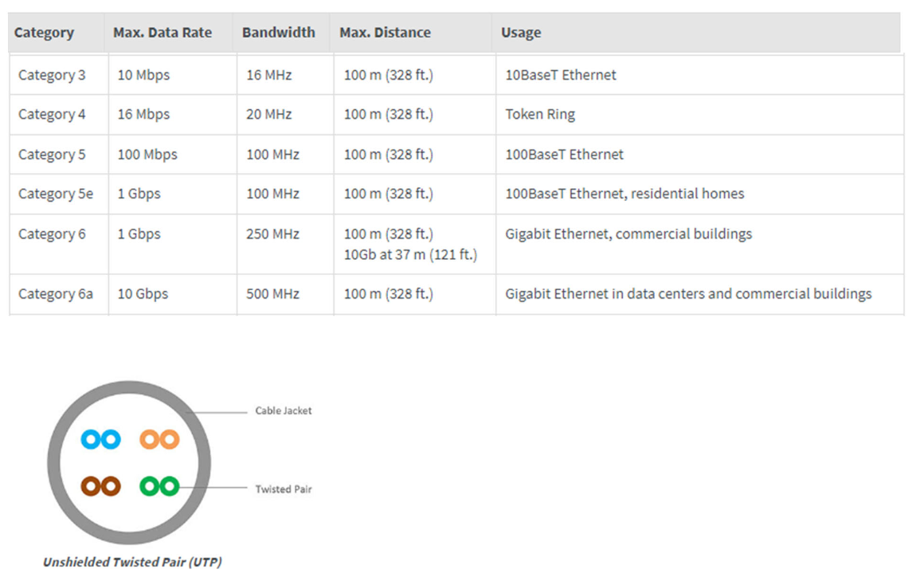Viewport: 924px width, 585px height.
Task: Select the Category 6a cell
Action: [56, 294]
